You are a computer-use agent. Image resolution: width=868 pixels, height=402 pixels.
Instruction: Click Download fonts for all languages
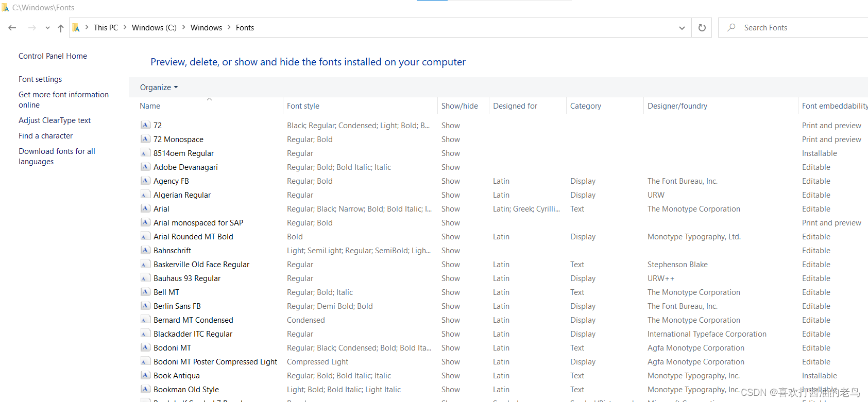57,156
